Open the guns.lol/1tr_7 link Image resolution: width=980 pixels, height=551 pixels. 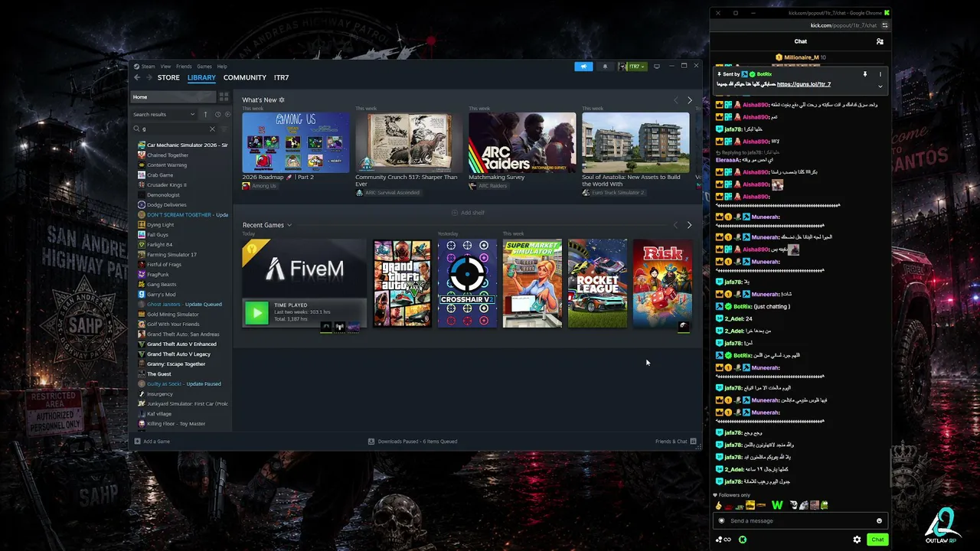[804, 84]
